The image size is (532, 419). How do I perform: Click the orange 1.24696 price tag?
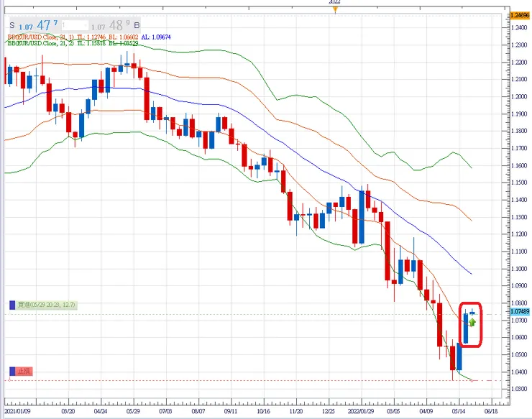(x=520, y=15)
